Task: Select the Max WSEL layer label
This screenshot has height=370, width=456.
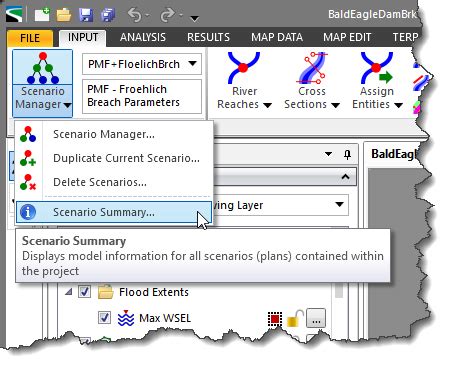Action: [165, 318]
